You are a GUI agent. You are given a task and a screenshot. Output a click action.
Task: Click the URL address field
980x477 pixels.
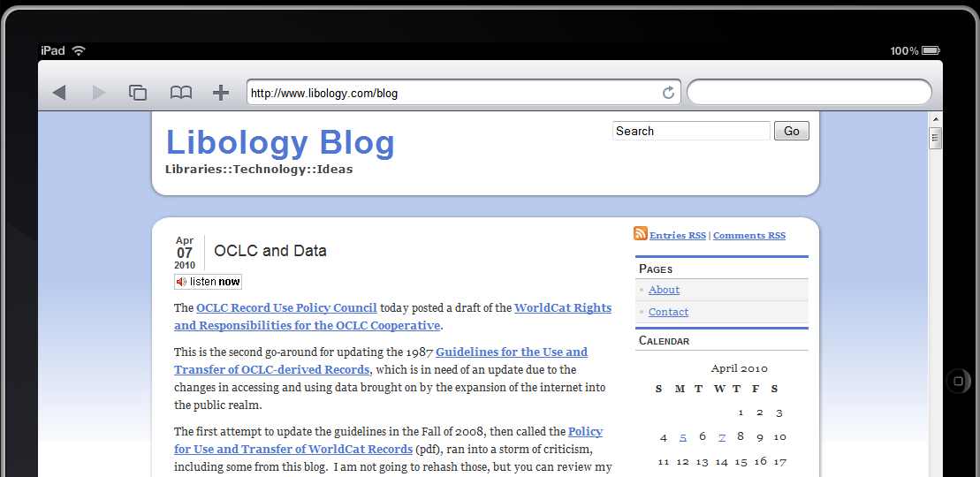[x=463, y=93]
